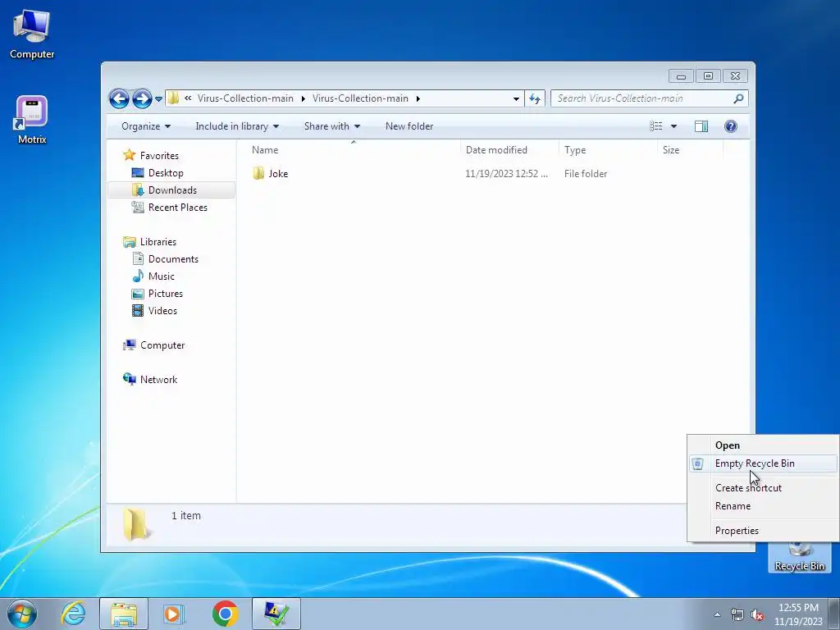Click the address bar folder icon
The image size is (840, 630).
click(174, 98)
